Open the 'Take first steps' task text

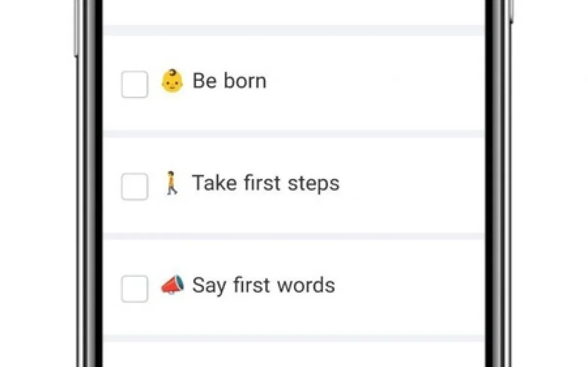pos(265,183)
